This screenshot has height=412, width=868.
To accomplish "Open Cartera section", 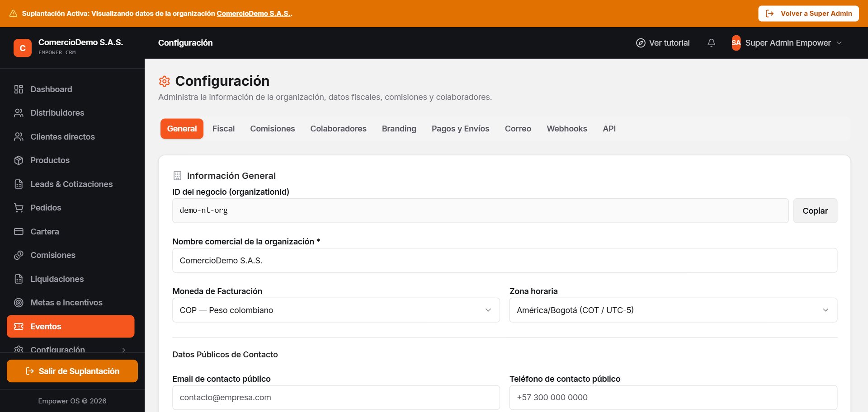I will (71, 232).
